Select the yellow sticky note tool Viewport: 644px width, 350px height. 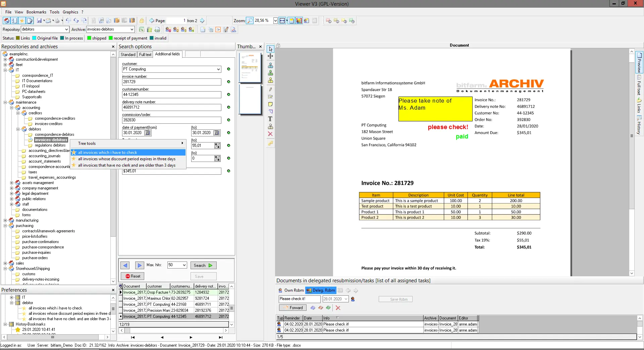pyautogui.click(x=270, y=104)
